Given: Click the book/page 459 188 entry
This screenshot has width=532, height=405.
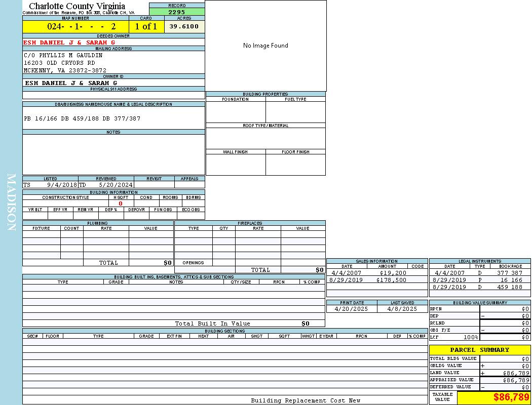Looking at the screenshot, I should (x=509, y=287).
